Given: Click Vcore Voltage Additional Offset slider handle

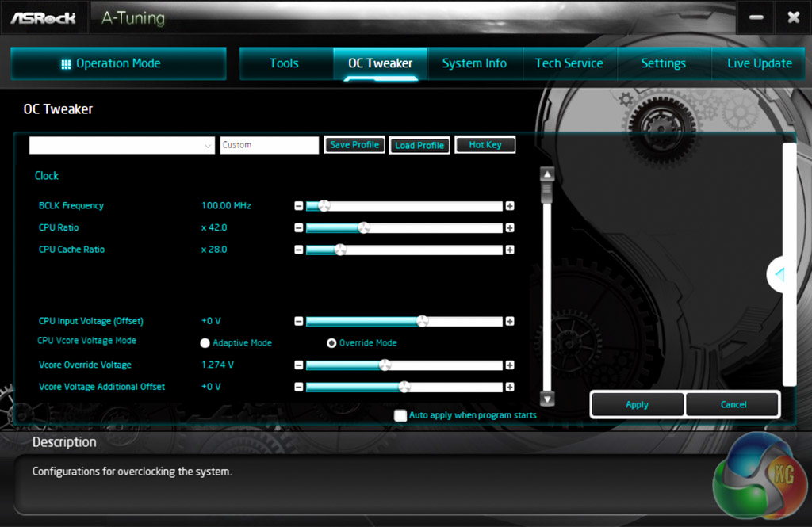Looking at the screenshot, I should (405, 388).
